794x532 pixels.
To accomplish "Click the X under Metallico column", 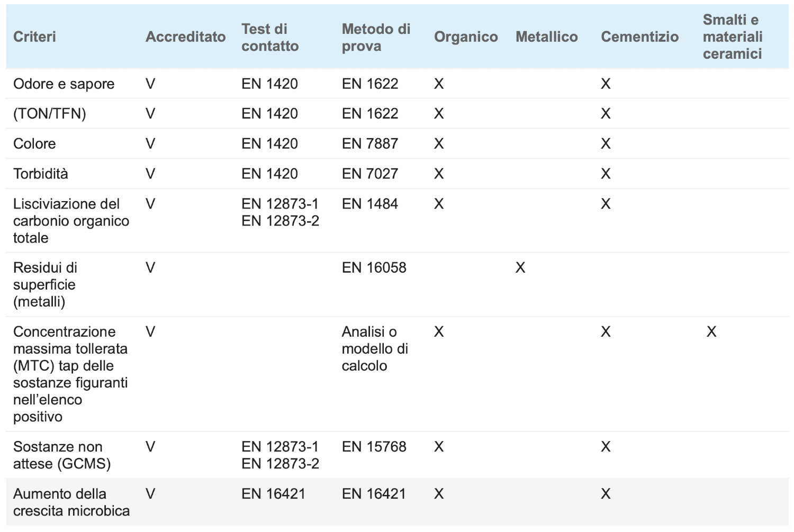I will pyautogui.click(x=520, y=267).
